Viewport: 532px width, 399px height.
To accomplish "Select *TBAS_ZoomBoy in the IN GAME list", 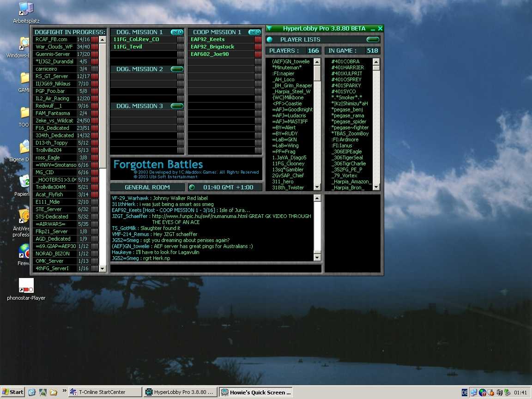I will [x=350, y=133].
